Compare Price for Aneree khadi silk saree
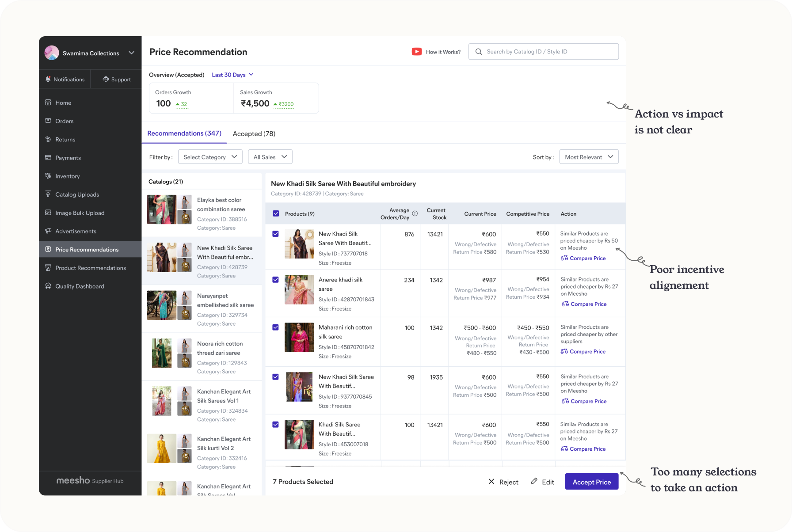The height and width of the screenshot is (532, 792). (x=584, y=304)
